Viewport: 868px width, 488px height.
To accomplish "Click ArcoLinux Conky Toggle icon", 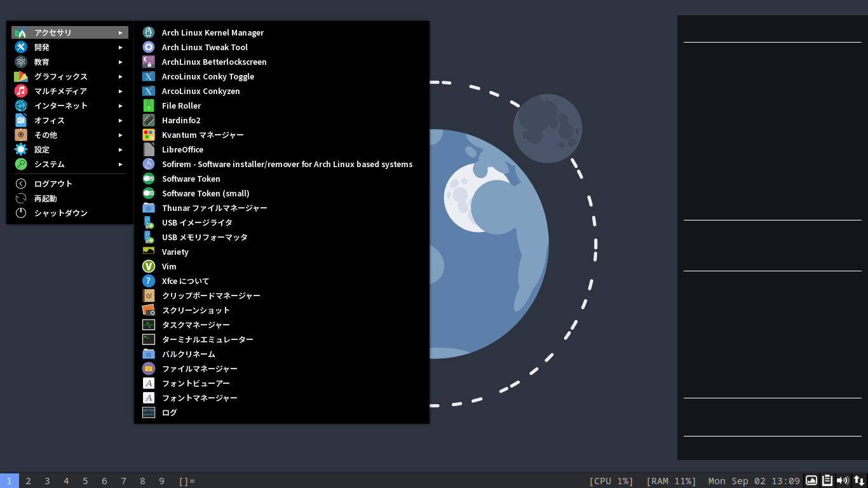I will (x=149, y=76).
